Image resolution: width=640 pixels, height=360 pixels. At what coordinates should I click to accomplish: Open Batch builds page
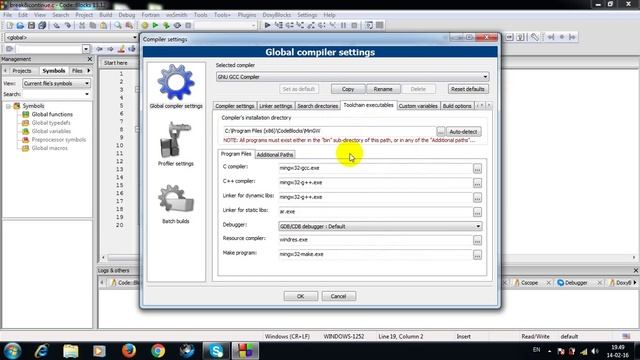[x=176, y=204]
